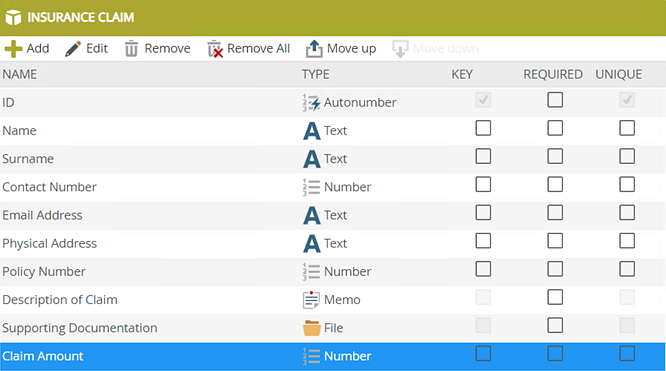
Task: Click the Remove All trash icon
Action: (x=215, y=49)
